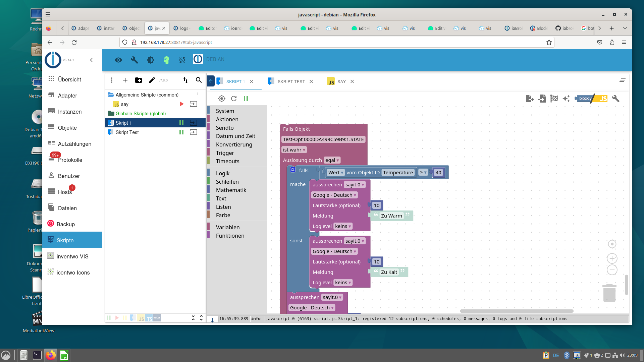The width and height of the screenshot is (644, 362).
Task: Switch to SKRIPT TEST tab
Action: [290, 81]
